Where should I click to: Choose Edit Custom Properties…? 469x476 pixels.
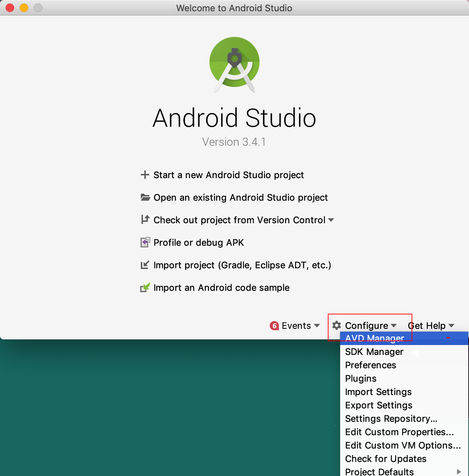[x=404, y=432]
